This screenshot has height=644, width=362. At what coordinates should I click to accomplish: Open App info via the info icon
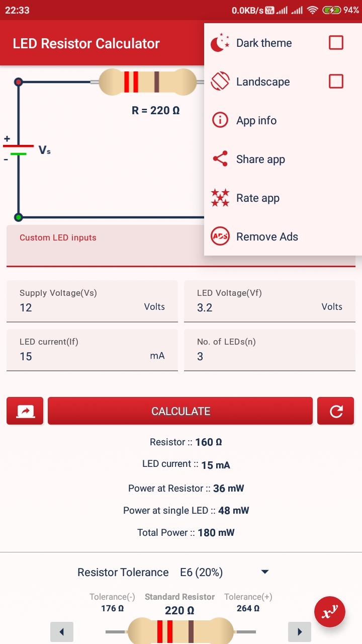[220, 120]
